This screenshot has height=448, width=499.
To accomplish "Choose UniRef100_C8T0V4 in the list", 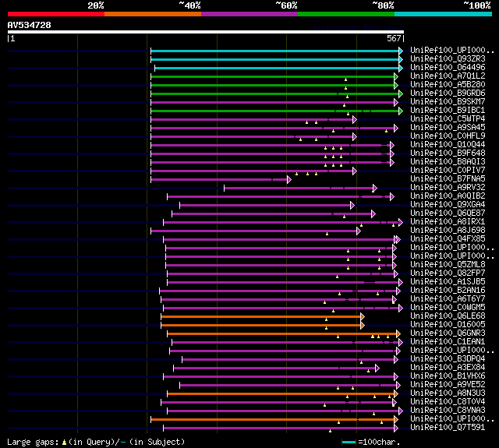I will (448, 402).
